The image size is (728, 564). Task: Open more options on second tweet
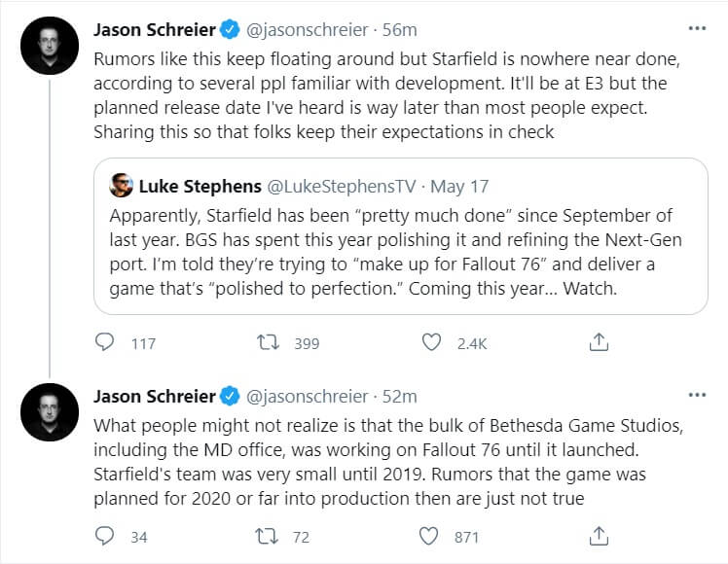pyautogui.click(x=697, y=395)
